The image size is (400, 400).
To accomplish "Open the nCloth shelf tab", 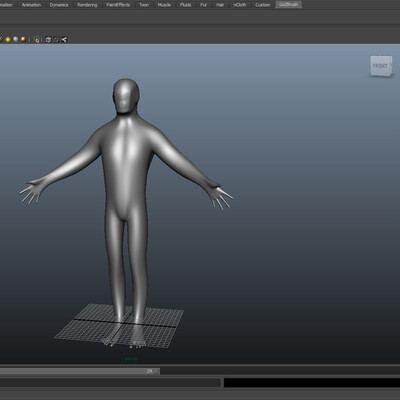I will [240, 5].
